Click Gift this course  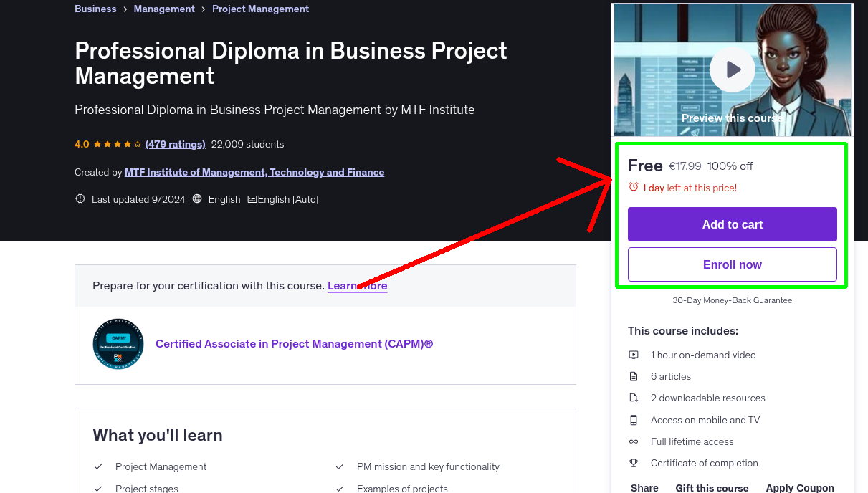click(x=712, y=487)
